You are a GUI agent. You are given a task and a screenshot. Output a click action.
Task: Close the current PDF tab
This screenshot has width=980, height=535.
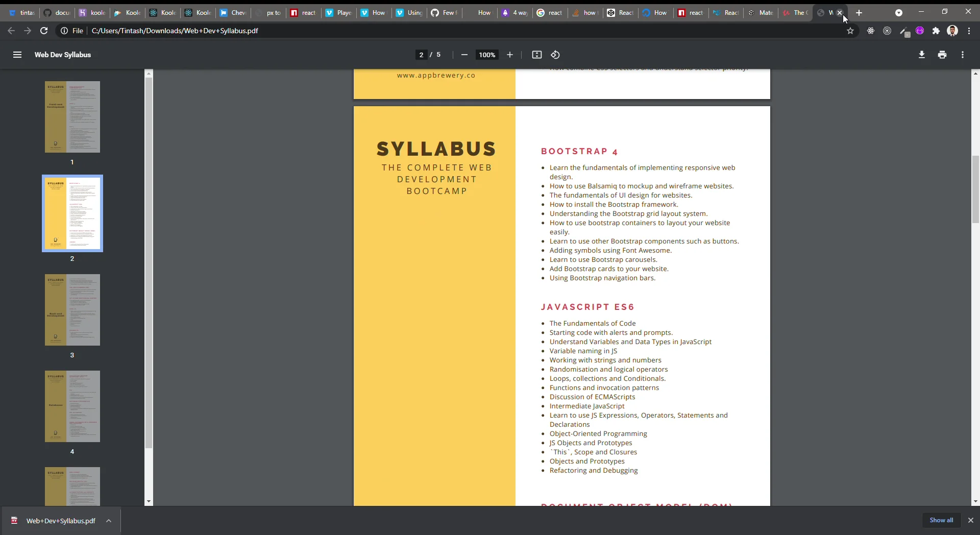point(840,13)
